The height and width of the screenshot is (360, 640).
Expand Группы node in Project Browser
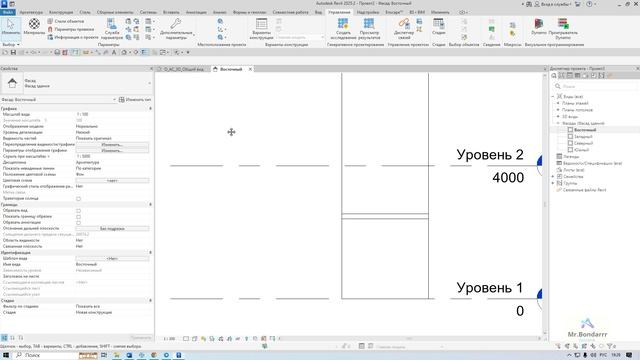[x=553, y=183]
